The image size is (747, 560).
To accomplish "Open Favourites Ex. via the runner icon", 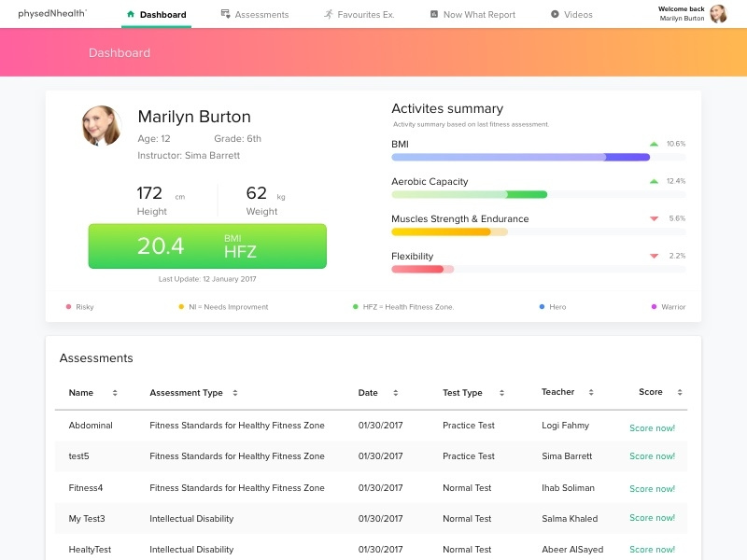I will coord(329,14).
